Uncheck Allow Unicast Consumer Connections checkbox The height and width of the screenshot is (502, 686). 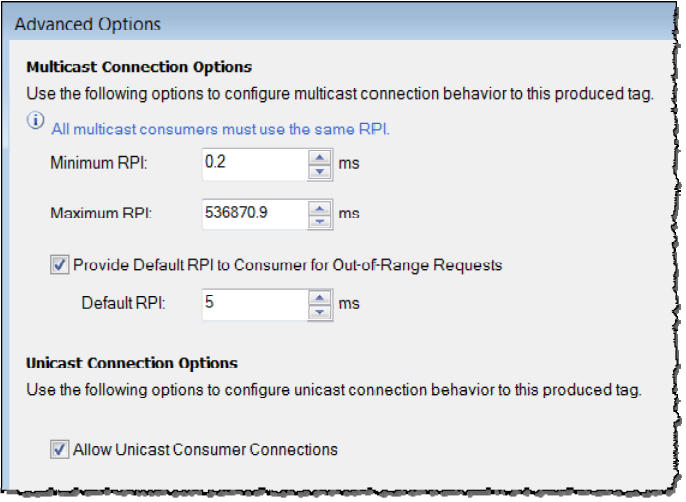59,449
